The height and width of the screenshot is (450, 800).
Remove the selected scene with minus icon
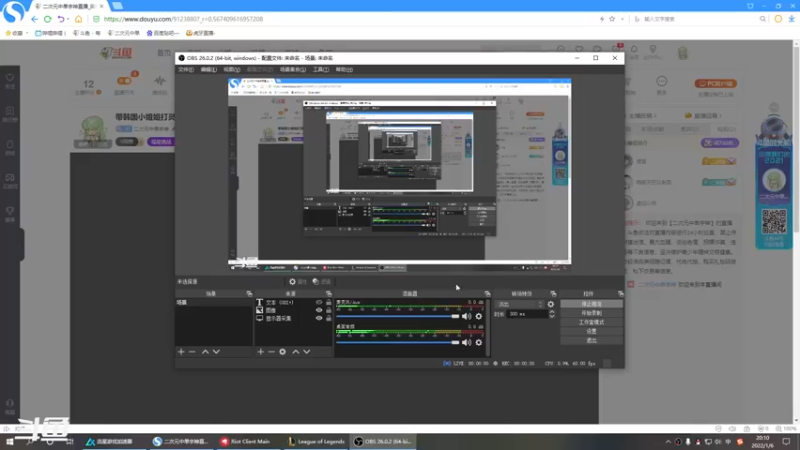pyautogui.click(x=192, y=352)
